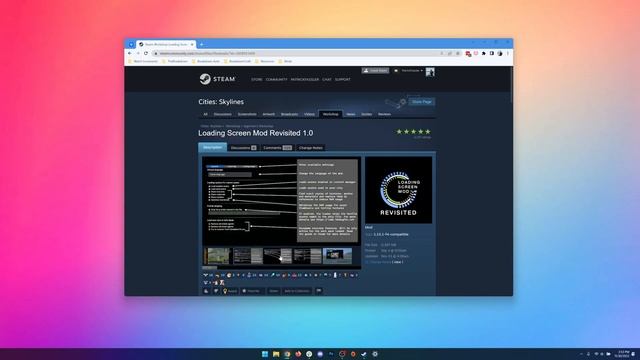The image size is (640, 360).
Task: Open Chrome from the taskbar
Action: coord(287,354)
